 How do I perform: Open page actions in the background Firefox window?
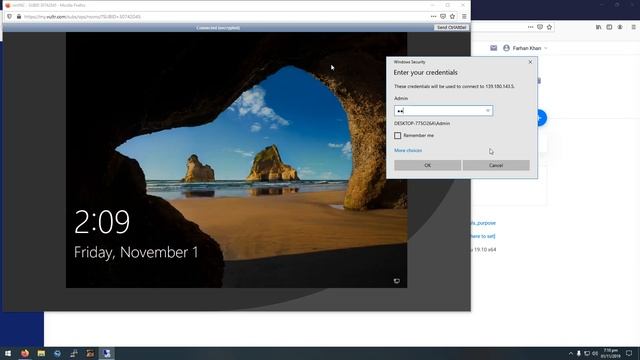530,27
